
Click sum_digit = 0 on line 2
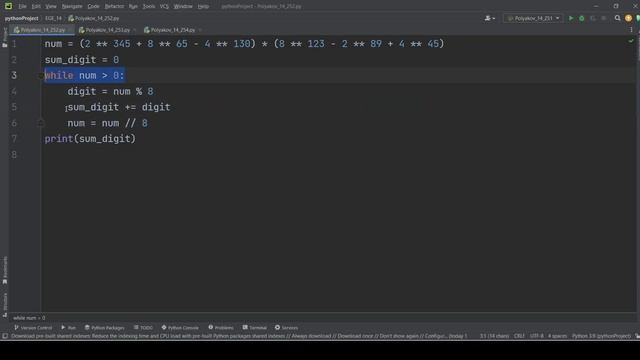(82, 60)
